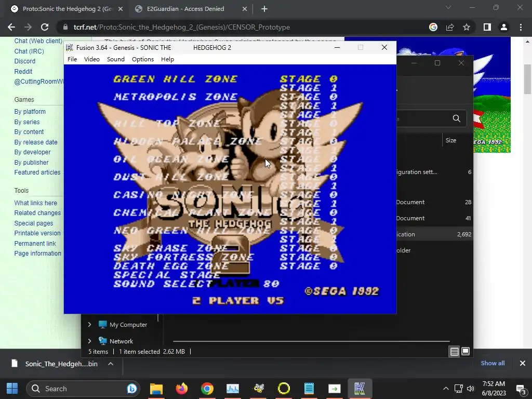Click the browser page vertical scrollbar

527,79
